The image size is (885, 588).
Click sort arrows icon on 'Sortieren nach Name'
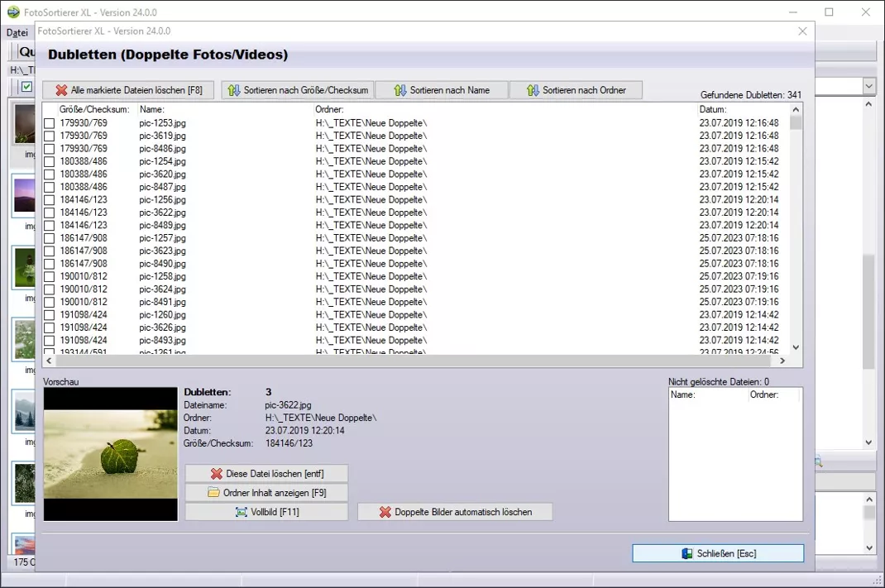[x=400, y=90]
